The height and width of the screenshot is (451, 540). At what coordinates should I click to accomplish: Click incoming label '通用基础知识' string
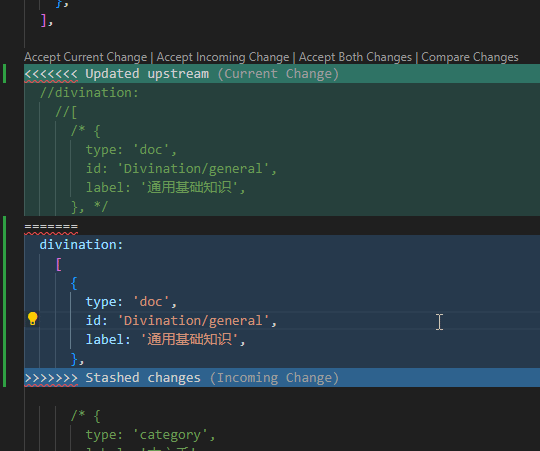[x=189, y=339]
